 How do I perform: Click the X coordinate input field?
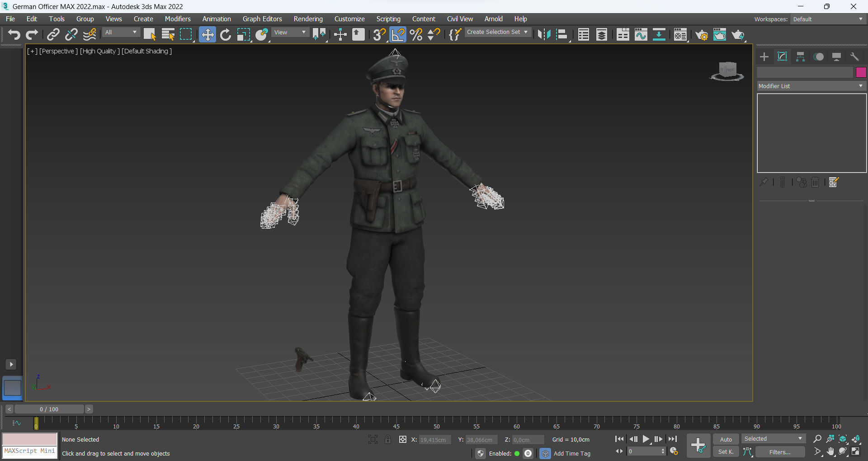point(434,440)
